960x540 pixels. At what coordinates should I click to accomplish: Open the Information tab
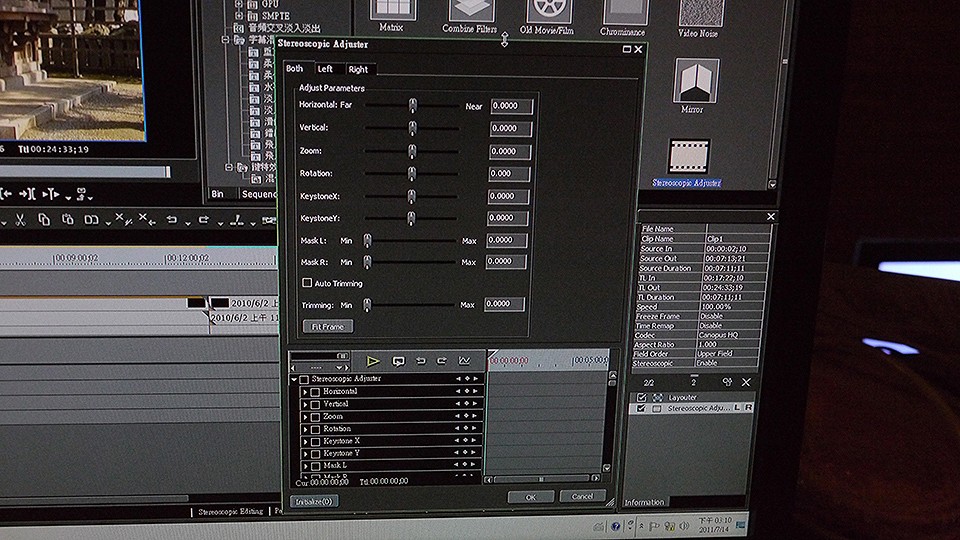pos(644,502)
